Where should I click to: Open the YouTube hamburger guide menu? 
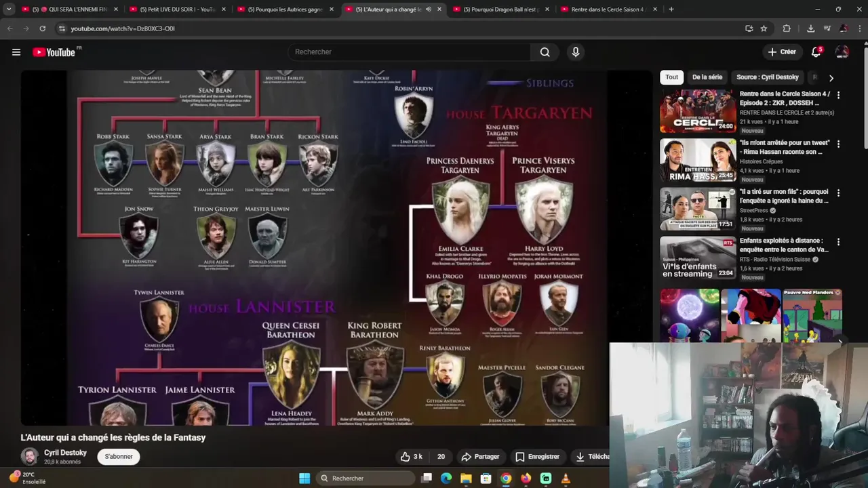pos(16,52)
